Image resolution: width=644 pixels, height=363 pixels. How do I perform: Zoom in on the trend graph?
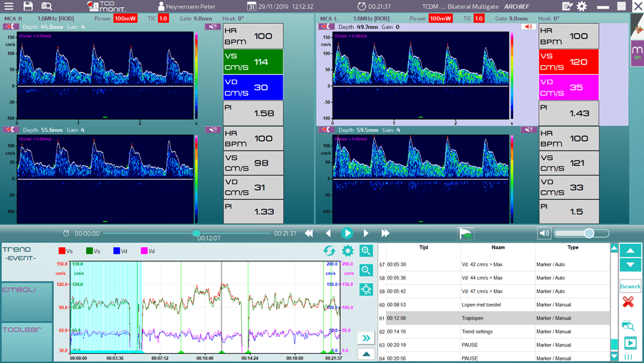[366, 251]
